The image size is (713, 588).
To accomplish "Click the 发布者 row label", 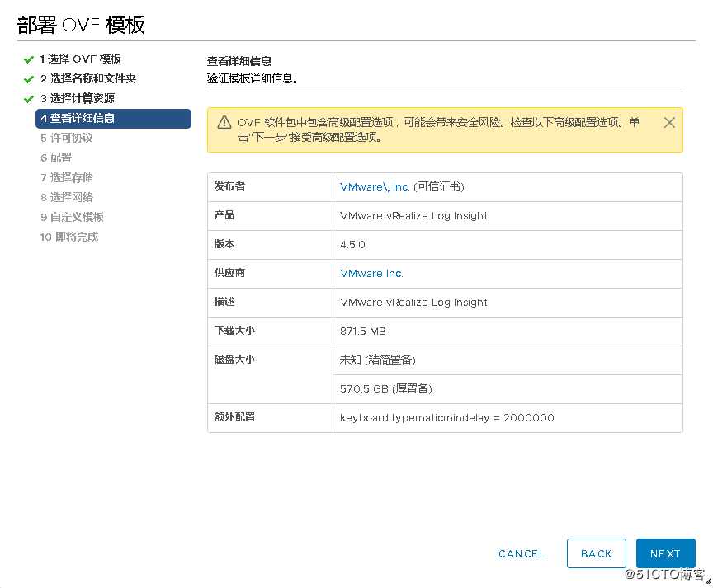I will [x=229, y=186].
